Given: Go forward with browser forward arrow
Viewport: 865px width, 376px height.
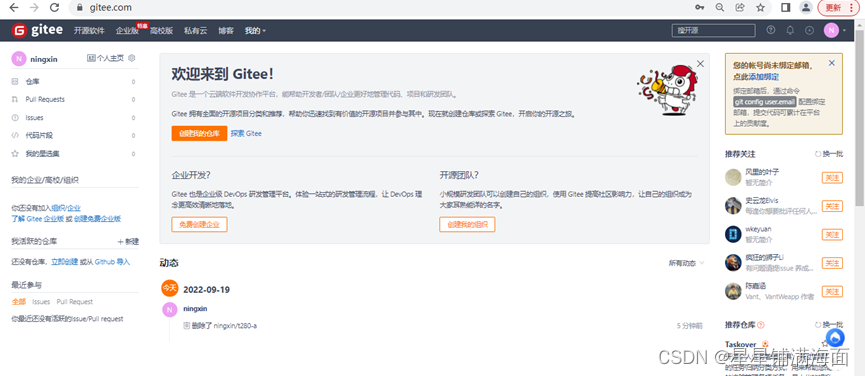Looking at the screenshot, I should pyautogui.click(x=34, y=8).
